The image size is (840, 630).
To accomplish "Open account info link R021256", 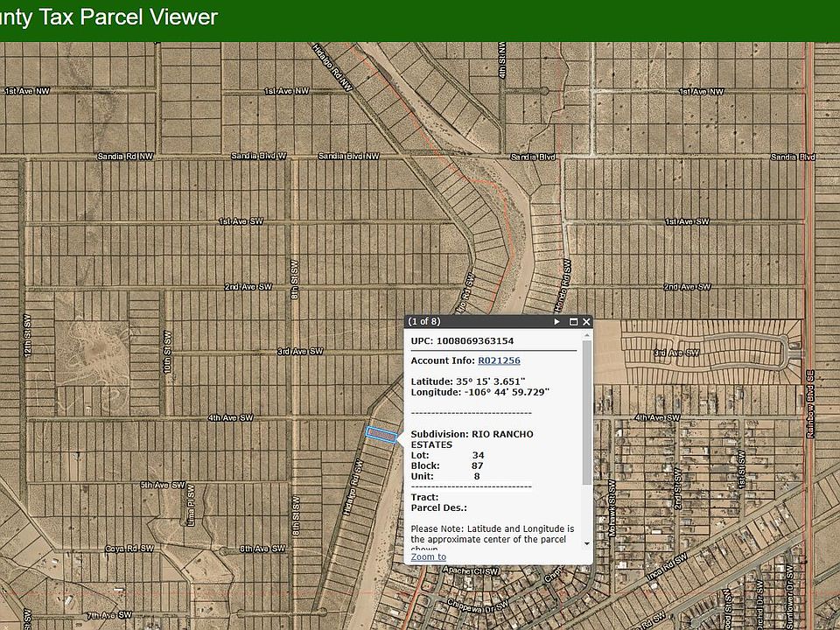I will 499,360.
